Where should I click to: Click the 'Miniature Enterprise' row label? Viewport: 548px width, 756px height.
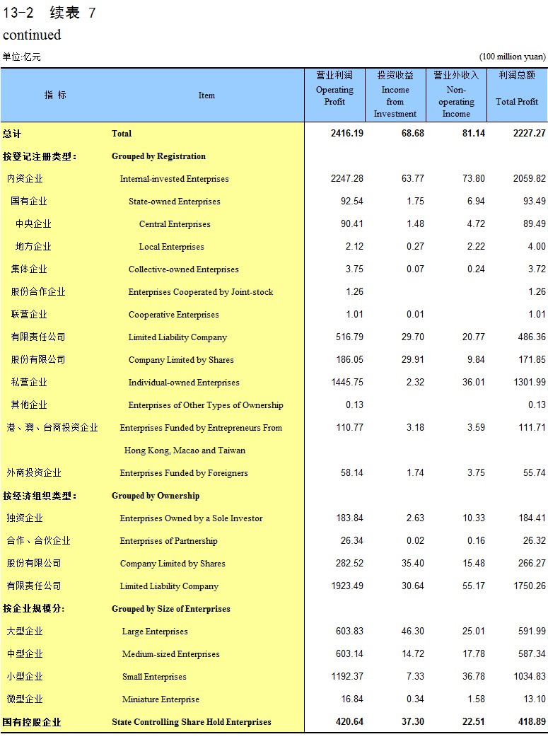click(x=161, y=699)
